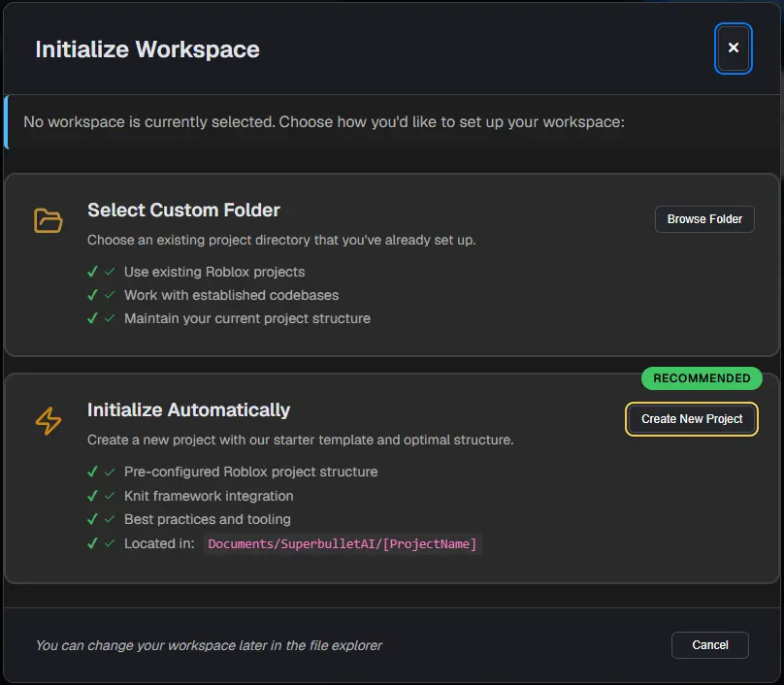This screenshot has width=784, height=685.
Task: Click the 'No workspace is currently selected' message
Action: tap(324, 122)
